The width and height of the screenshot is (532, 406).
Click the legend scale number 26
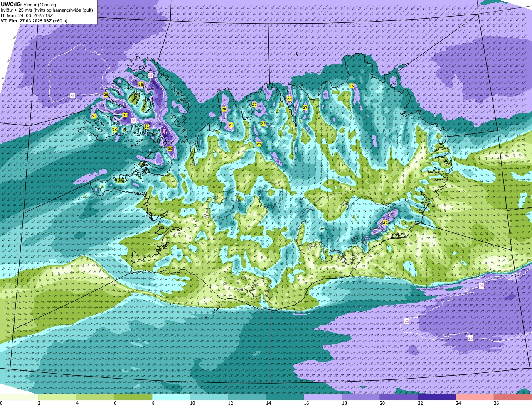pos(496,403)
